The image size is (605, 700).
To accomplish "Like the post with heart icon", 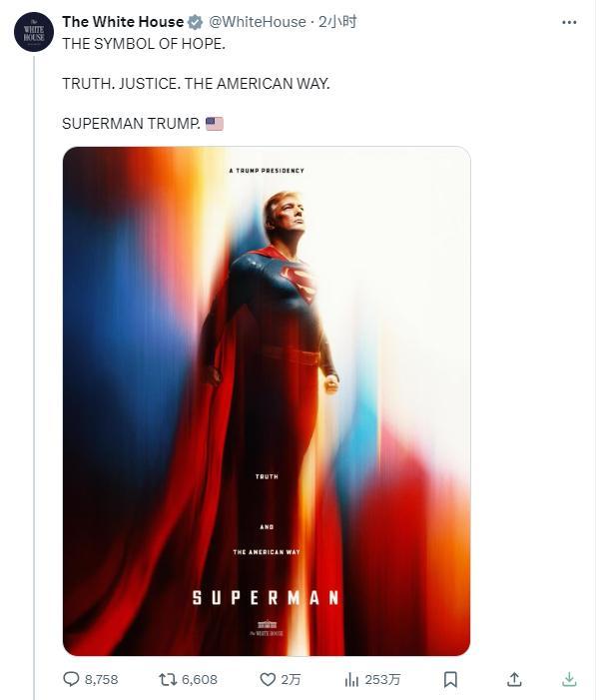I will coord(268,679).
